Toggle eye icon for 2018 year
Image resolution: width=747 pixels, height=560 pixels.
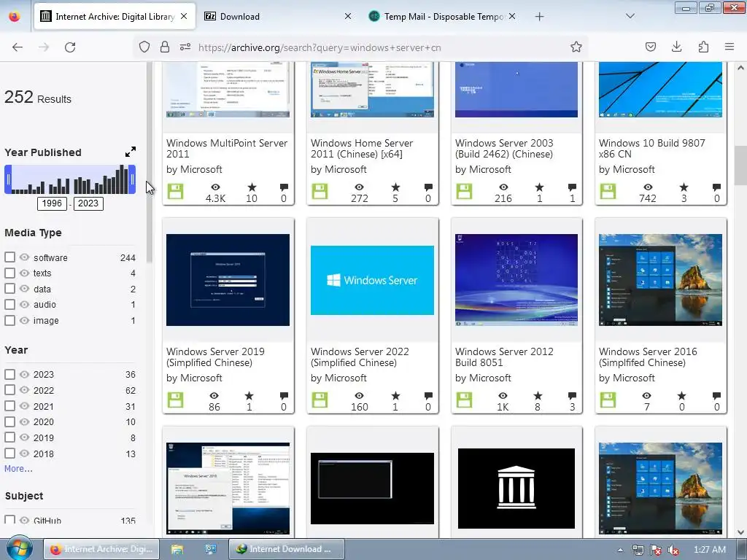24,454
